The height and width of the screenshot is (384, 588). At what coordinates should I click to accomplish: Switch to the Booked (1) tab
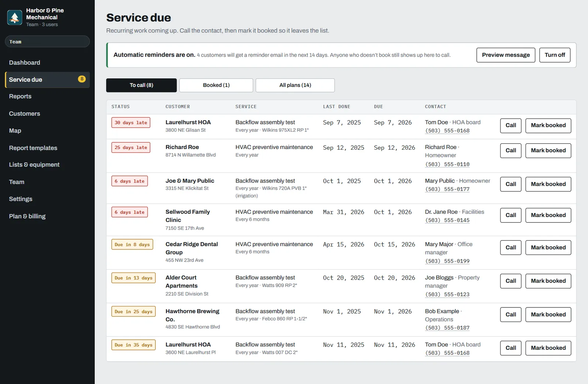click(216, 85)
